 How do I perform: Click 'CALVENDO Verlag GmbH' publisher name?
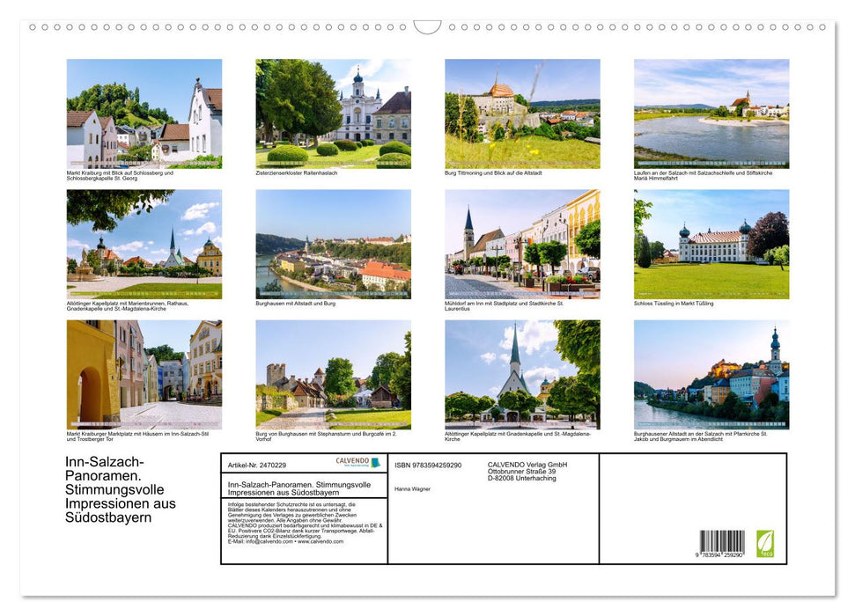coord(527,465)
